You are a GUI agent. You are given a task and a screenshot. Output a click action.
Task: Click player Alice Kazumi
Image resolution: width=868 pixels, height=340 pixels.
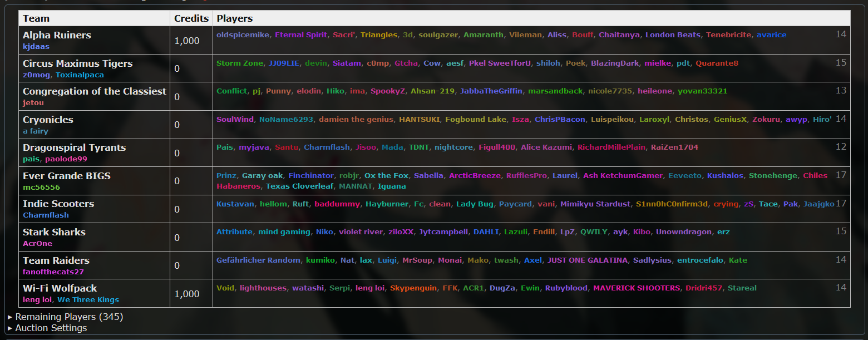[x=546, y=147]
